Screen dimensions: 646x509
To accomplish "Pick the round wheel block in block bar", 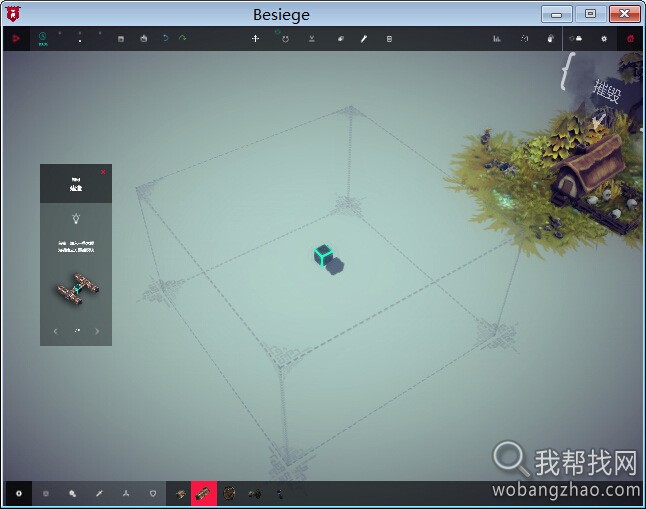I will (229, 493).
